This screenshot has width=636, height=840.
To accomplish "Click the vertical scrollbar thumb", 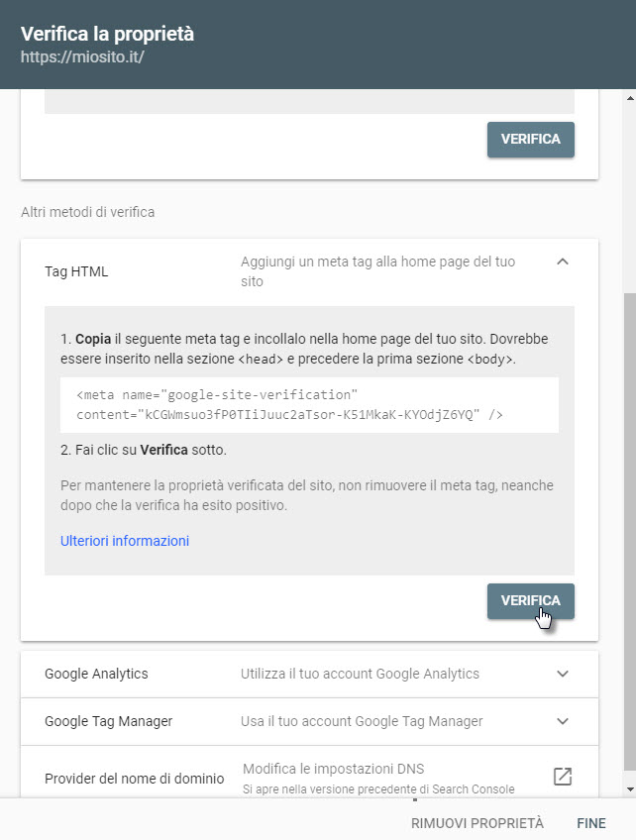I will click(x=630, y=530).
